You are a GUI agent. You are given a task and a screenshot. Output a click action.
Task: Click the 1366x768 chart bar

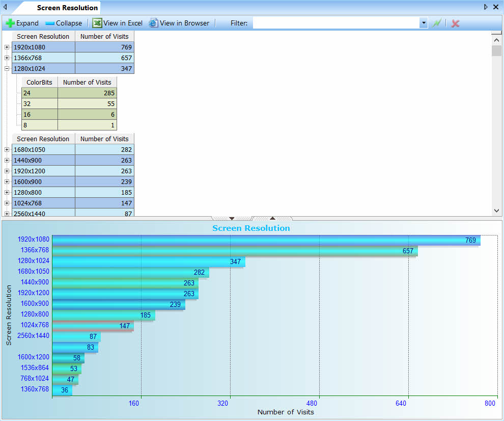(x=235, y=251)
